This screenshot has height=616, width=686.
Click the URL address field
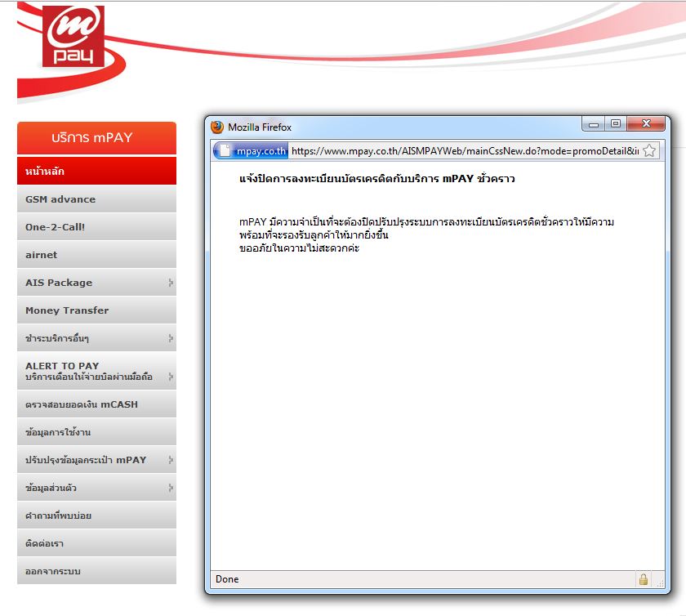pyautogui.click(x=465, y=151)
